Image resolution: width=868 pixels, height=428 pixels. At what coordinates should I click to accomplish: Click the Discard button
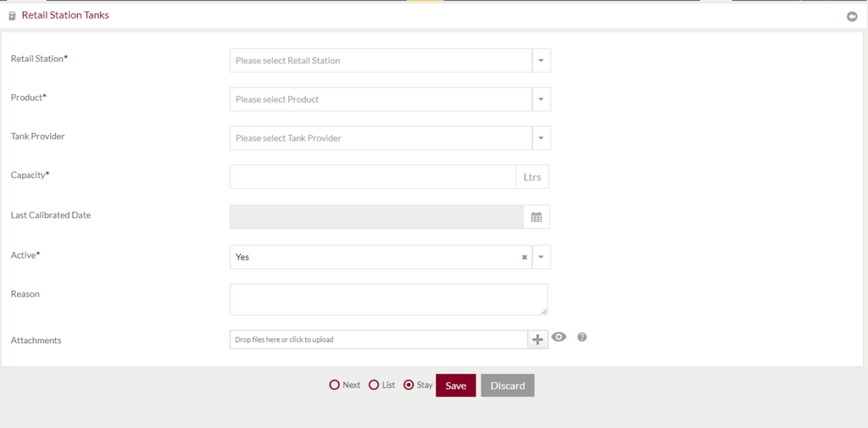[508, 386]
